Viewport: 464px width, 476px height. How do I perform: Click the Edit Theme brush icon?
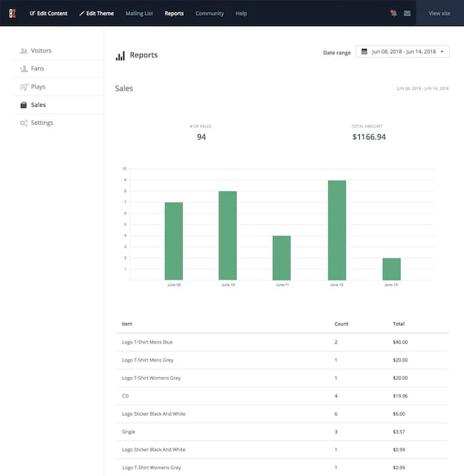click(82, 13)
